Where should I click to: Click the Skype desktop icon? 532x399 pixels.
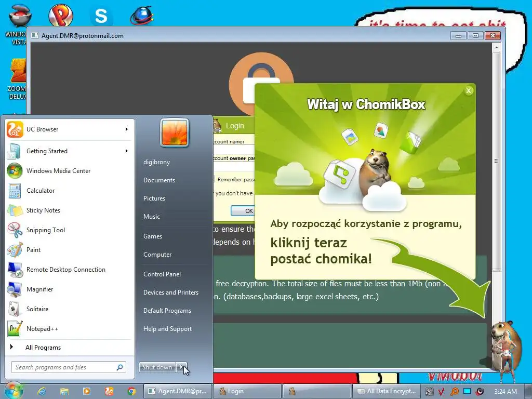101,15
